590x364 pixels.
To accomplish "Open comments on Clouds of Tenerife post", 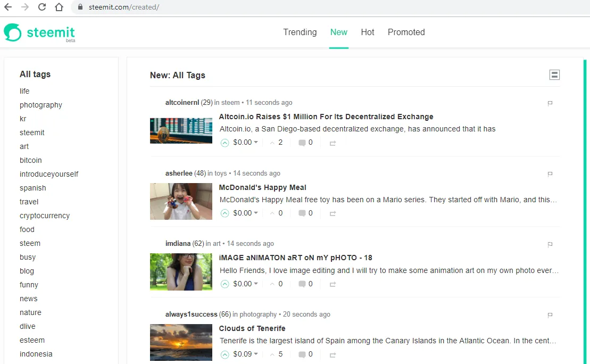I will 305,354.
